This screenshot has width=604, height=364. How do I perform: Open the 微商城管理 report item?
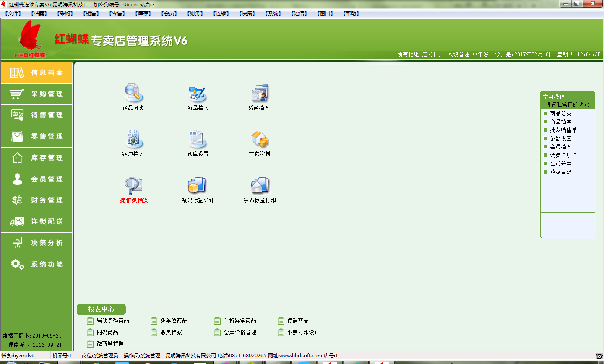click(x=110, y=344)
